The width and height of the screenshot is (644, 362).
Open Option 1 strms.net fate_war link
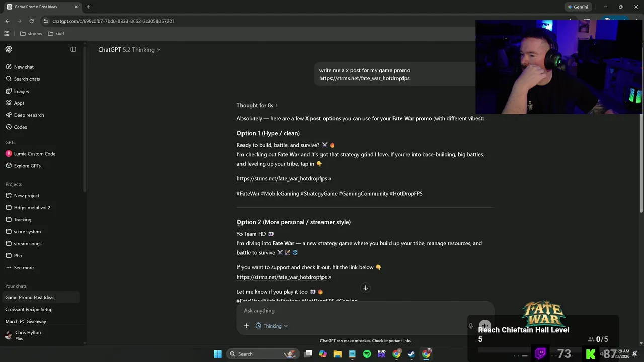coord(284,178)
